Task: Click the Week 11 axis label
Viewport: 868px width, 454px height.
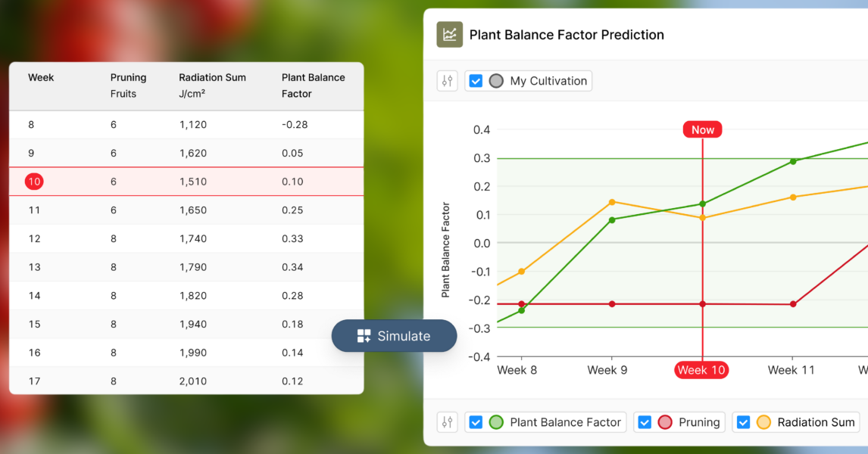Action: pos(791,370)
